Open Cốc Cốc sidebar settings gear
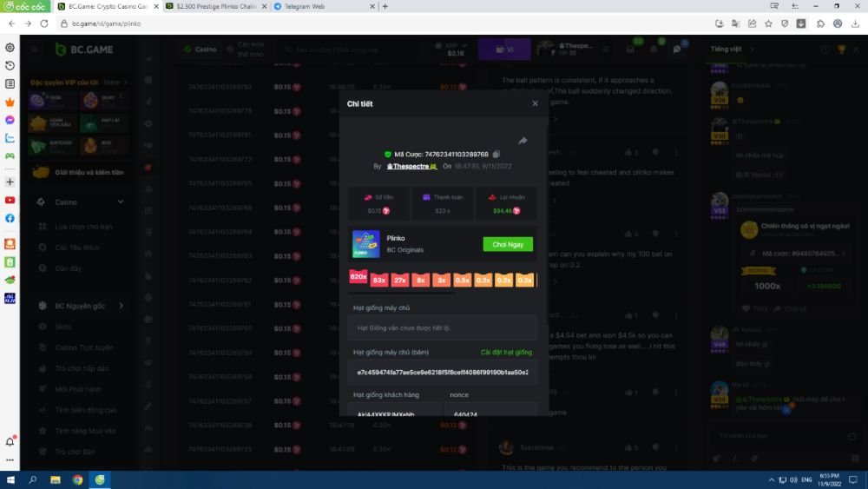 click(x=10, y=48)
